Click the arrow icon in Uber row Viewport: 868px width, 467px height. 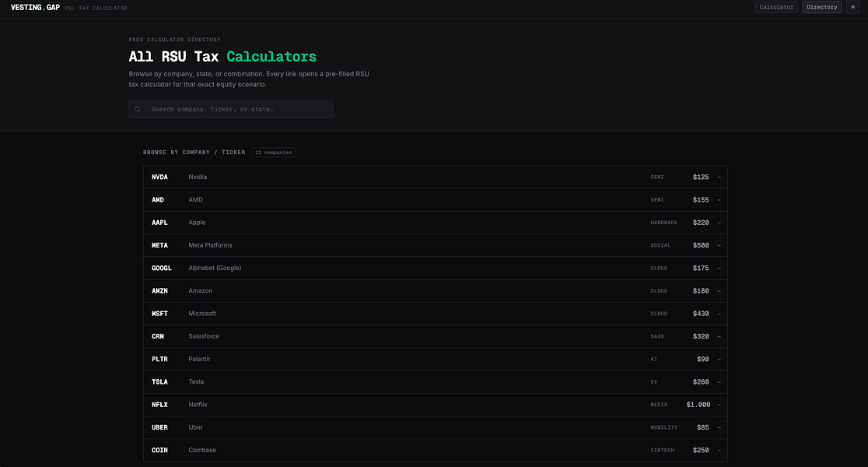[x=719, y=427]
